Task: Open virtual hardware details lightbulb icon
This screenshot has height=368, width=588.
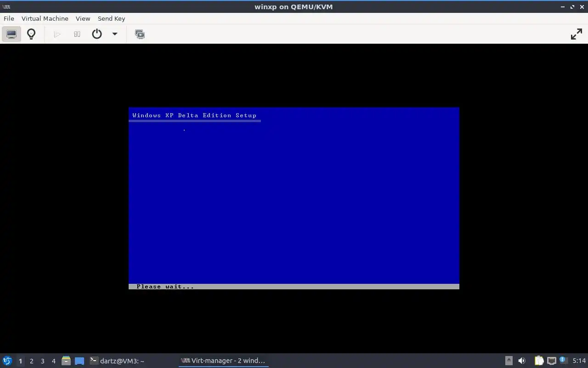Action: [x=31, y=34]
